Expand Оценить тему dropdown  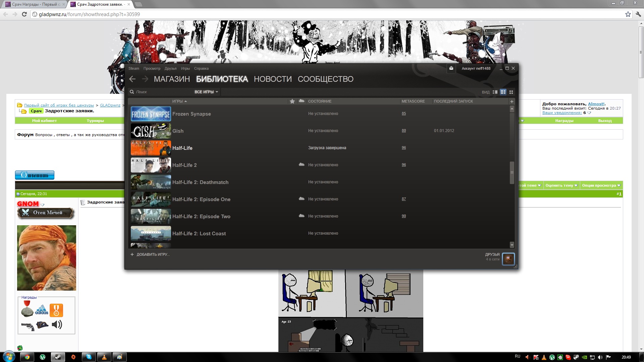tap(561, 185)
